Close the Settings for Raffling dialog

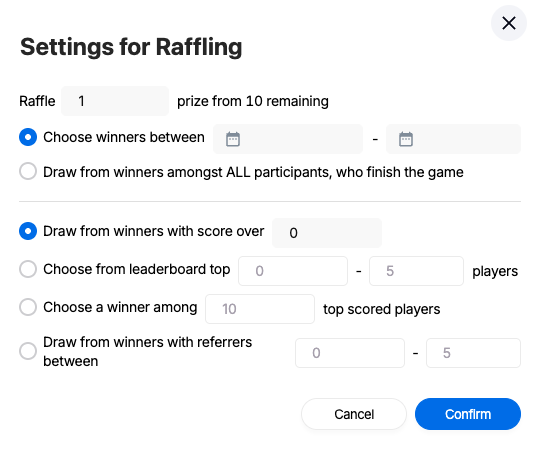[509, 23]
